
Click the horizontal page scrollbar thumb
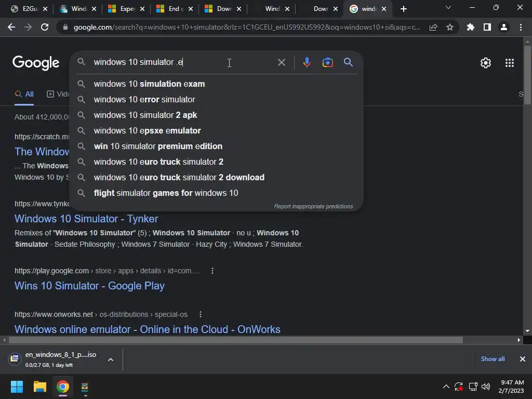point(236,340)
